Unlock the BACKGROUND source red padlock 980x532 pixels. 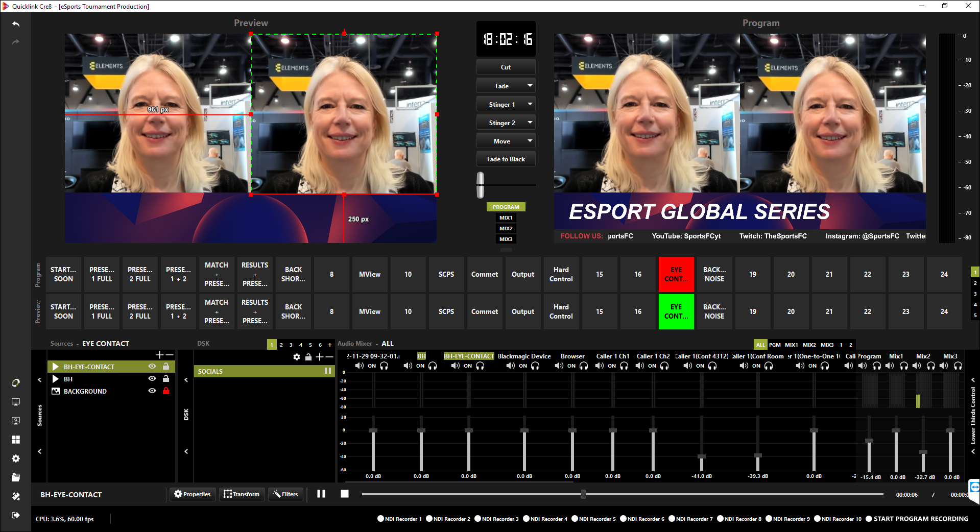(x=166, y=391)
